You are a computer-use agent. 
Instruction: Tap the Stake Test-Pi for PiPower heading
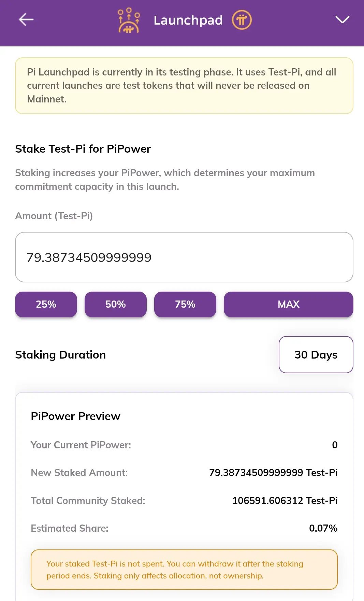(83, 149)
